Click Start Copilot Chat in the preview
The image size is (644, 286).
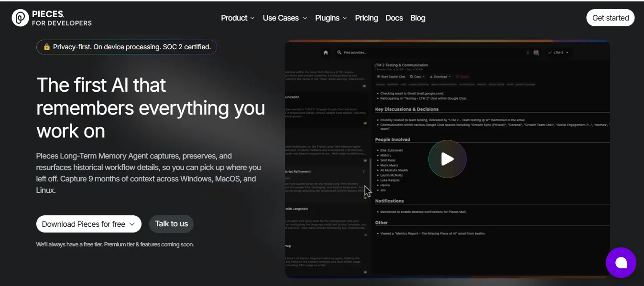click(x=391, y=76)
